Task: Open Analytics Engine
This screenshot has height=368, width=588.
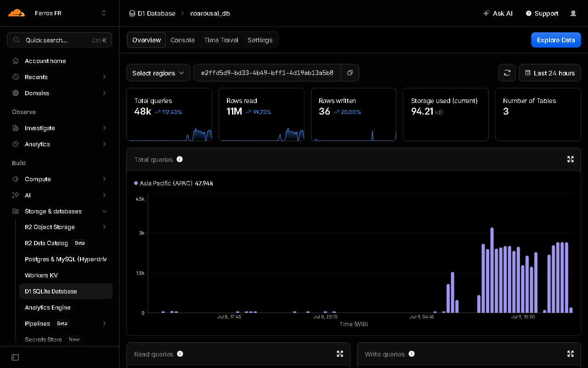Action: coord(48,307)
